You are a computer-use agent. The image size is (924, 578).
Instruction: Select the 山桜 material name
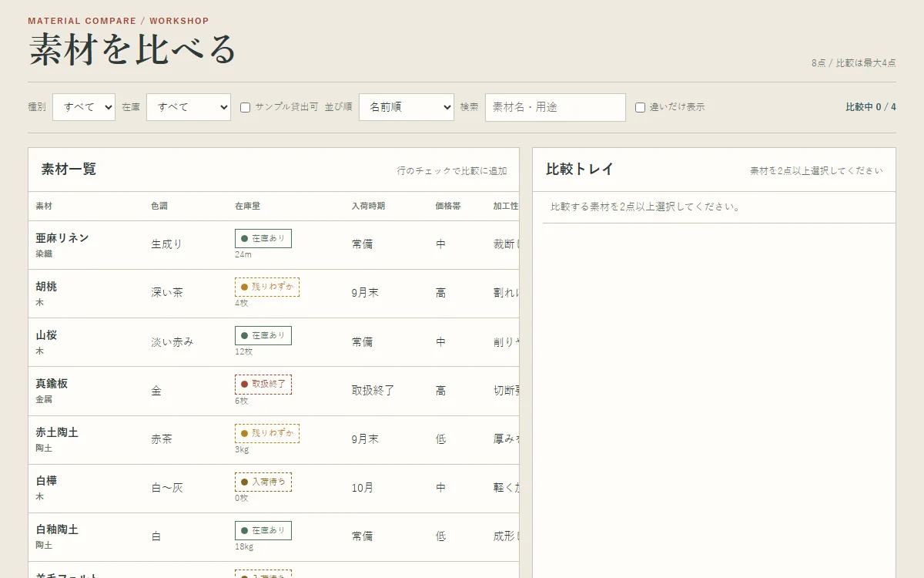pyautogui.click(x=46, y=335)
